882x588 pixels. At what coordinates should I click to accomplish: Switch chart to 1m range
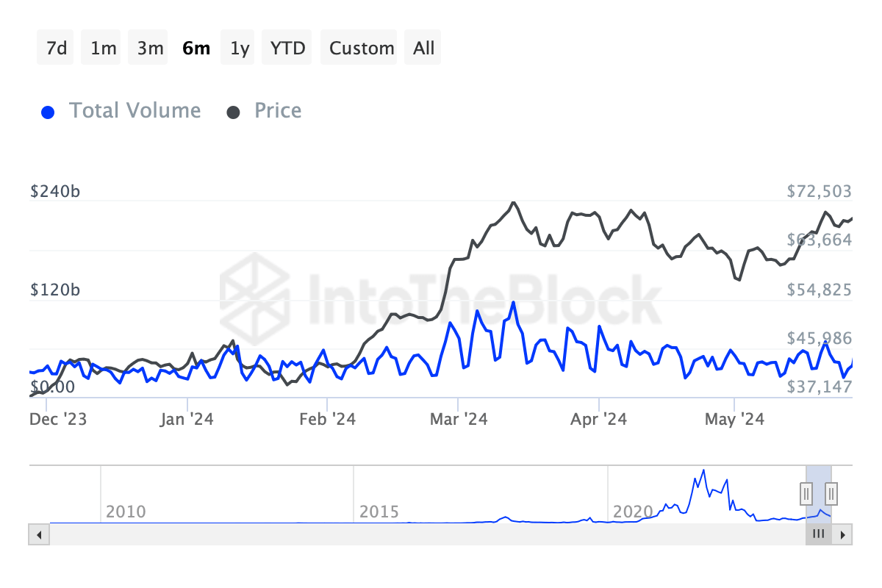click(103, 49)
